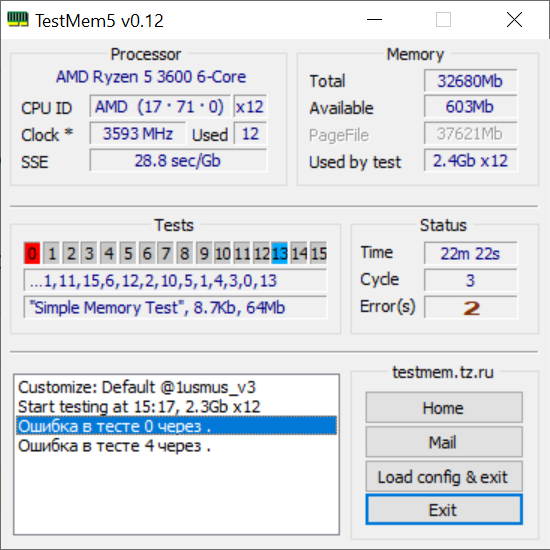Click the AMD Ryzen 5 3600 6-Core label
Image resolution: width=550 pixels, height=550 pixels.
pos(151,77)
